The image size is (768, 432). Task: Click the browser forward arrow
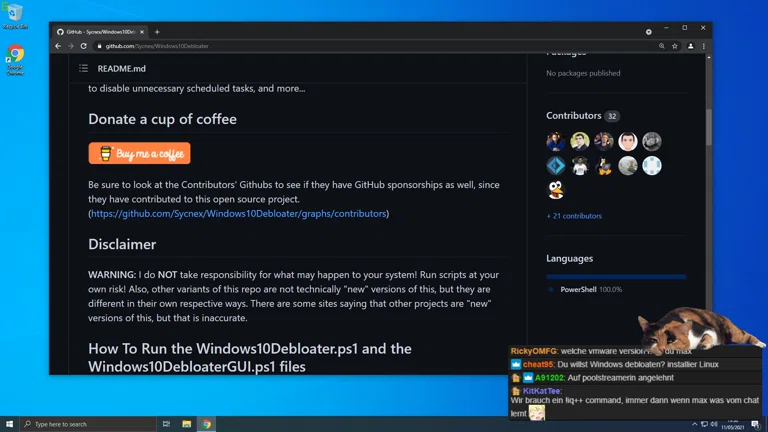[71, 46]
